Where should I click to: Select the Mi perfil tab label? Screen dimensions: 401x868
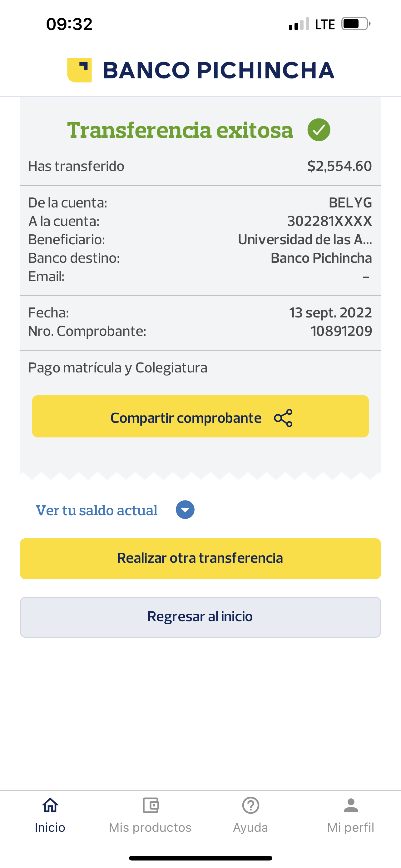(x=350, y=827)
